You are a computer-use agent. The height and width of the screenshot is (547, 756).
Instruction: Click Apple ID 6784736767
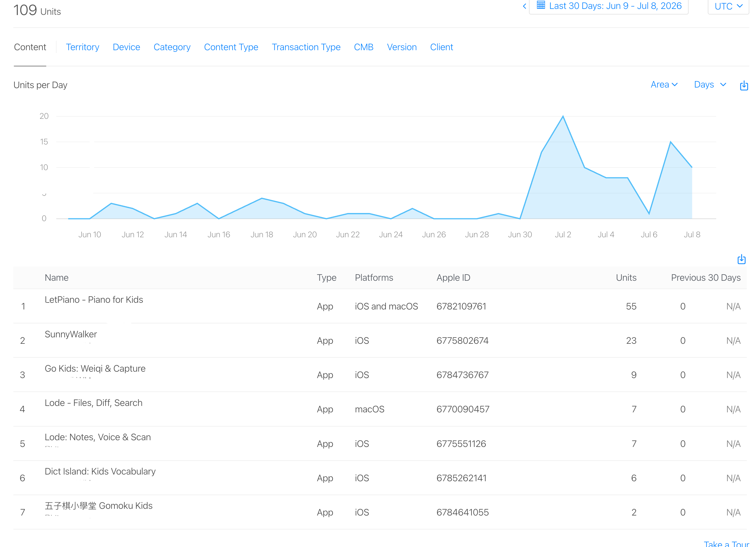[462, 375]
